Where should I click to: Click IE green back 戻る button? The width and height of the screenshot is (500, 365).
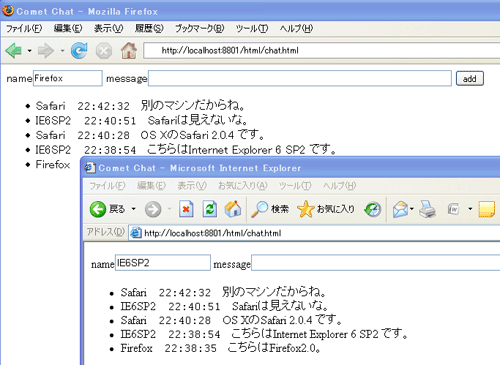[x=107, y=209]
